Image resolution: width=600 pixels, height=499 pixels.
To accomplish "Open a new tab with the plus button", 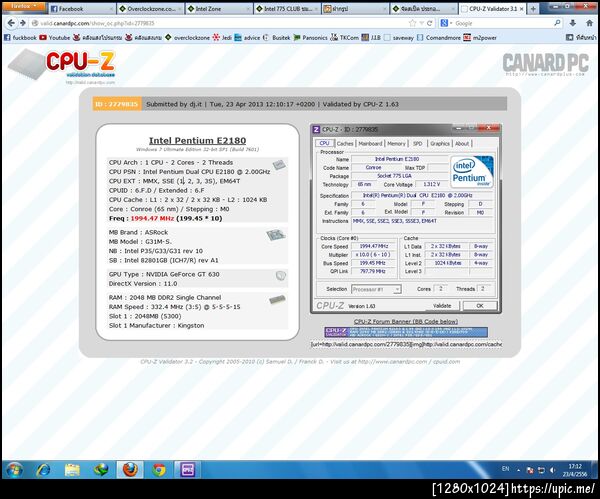I will [533, 8].
